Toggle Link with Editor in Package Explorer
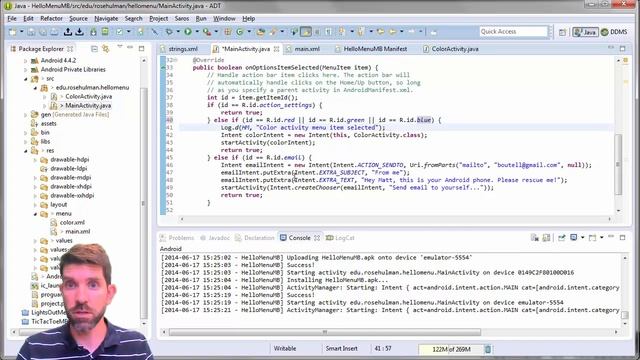 (106, 49)
